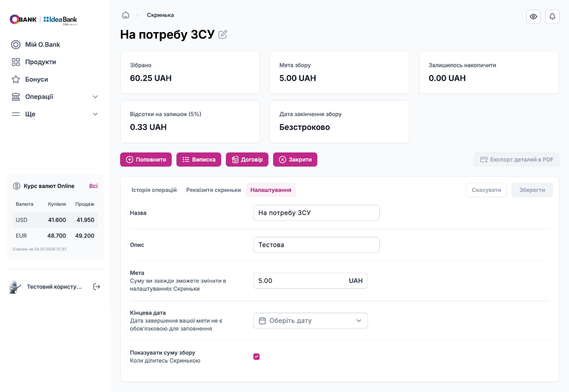Click into the Опис text field
The image size is (569, 392).
(316, 245)
